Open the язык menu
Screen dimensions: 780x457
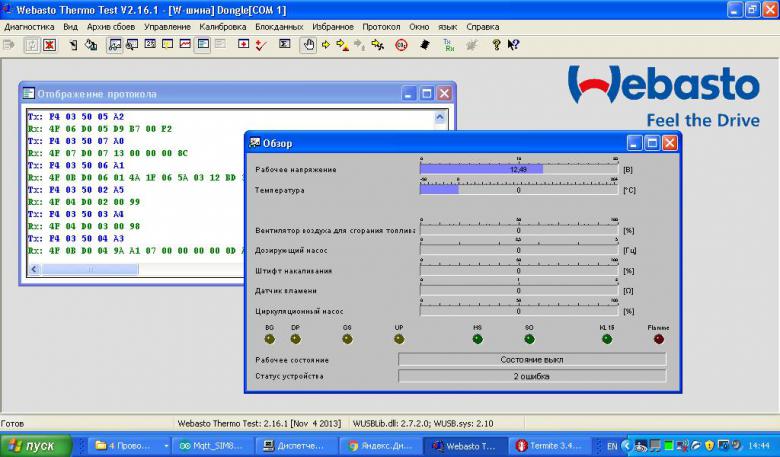pos(447,27)
